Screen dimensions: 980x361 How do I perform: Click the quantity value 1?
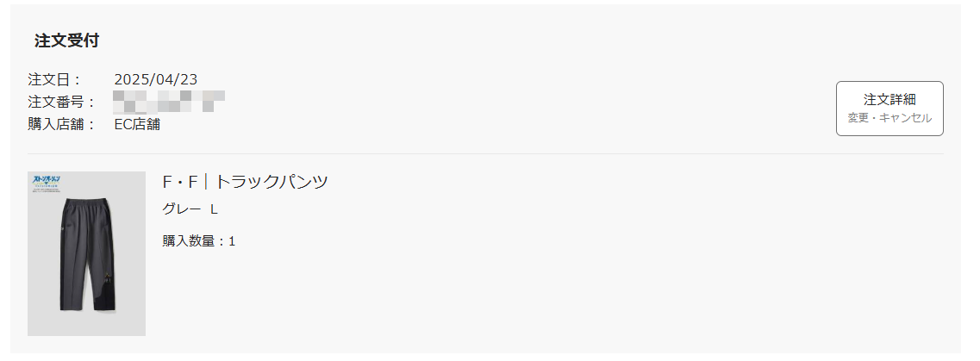pos(232,241)
